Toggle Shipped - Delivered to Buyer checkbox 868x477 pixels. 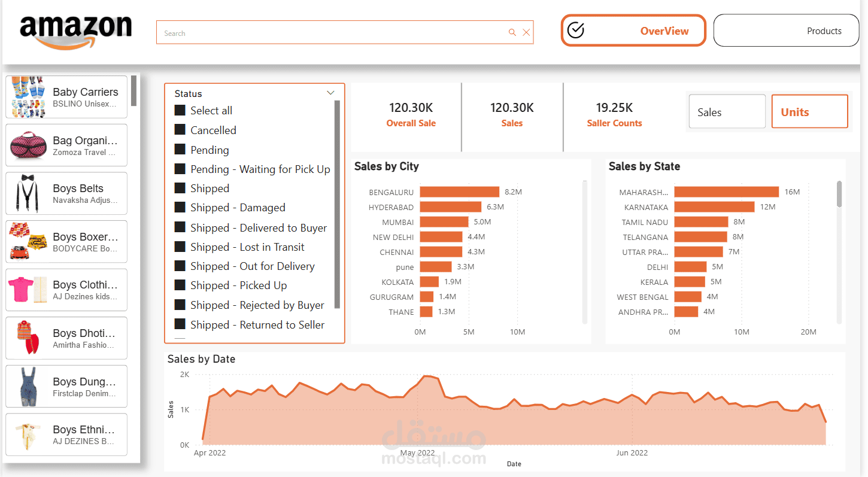(x=180, y=227)
